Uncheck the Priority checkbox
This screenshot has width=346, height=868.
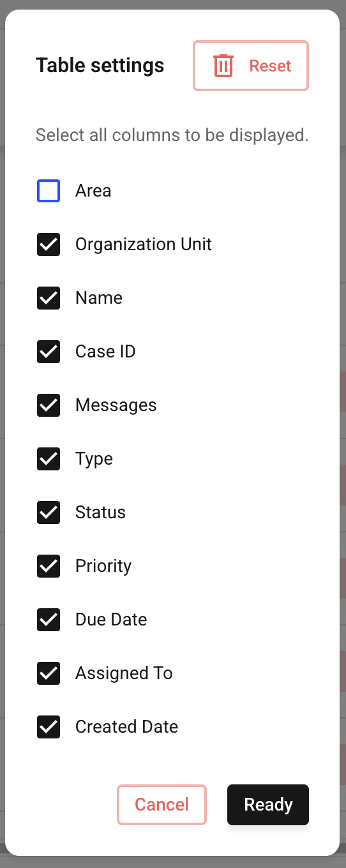coord(49,566)
